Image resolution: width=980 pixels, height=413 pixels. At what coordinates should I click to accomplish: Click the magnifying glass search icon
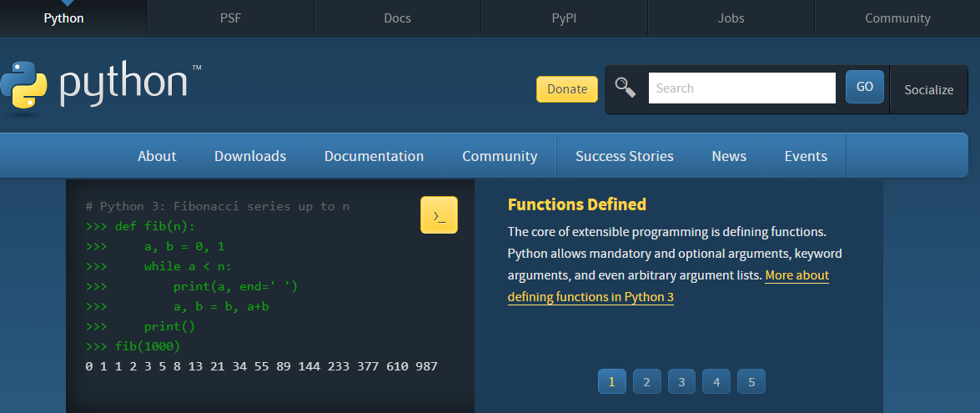[x=625, y=87]
